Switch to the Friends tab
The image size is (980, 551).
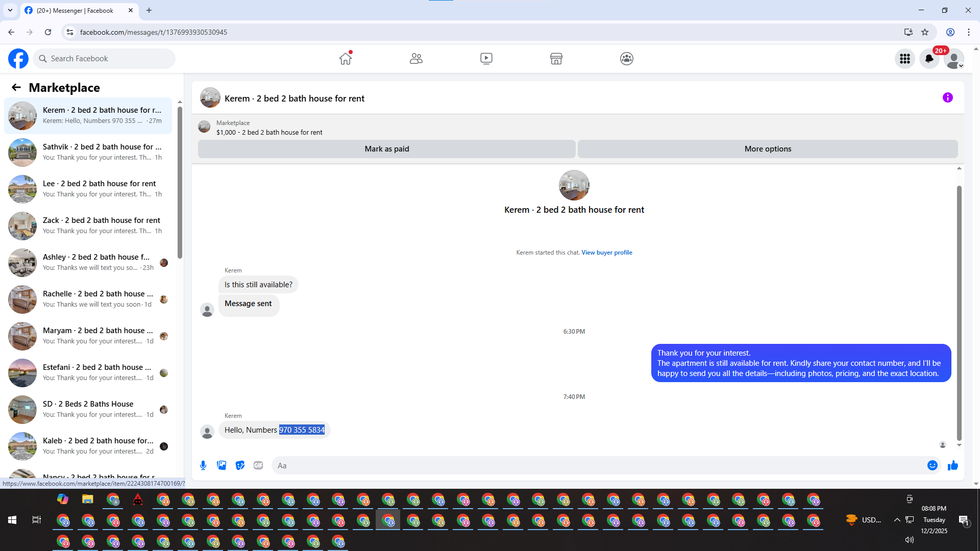pos(416,59)
